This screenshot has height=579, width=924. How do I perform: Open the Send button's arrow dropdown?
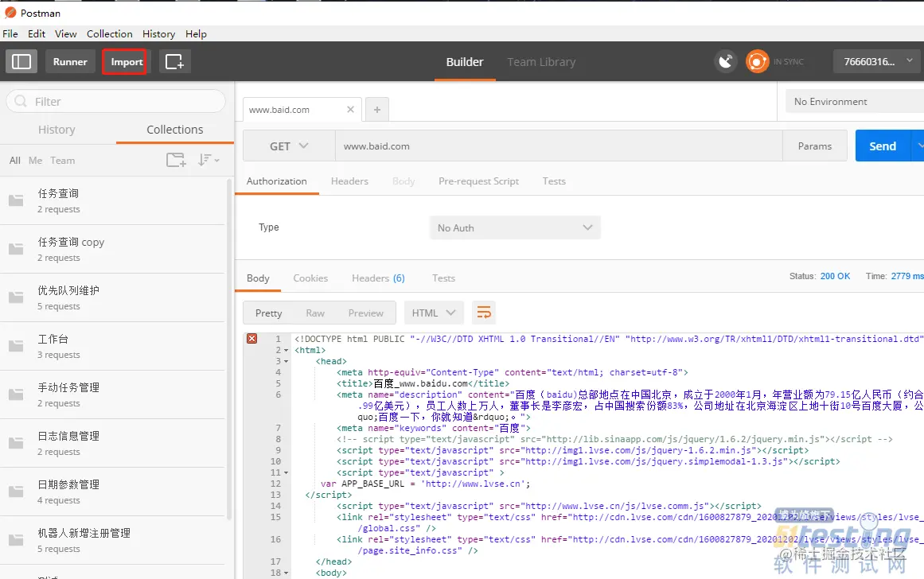tap(918, 146)
